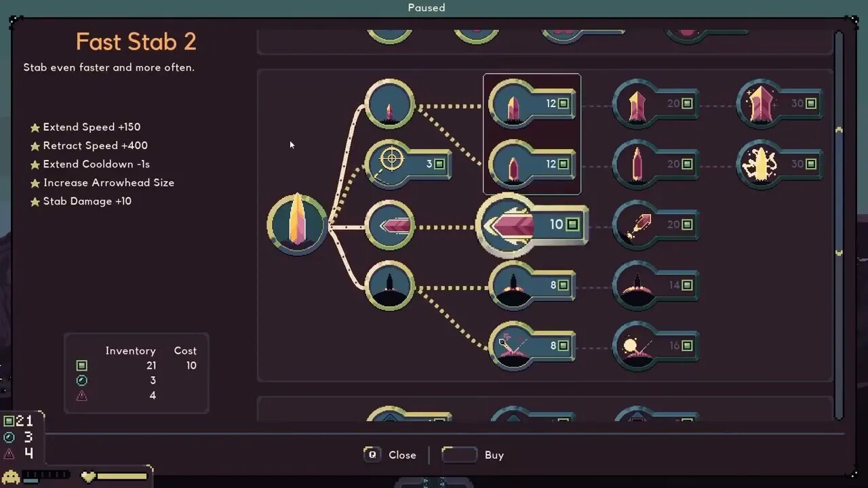Select the upper gold crystal upgrade costing 20
Screen dimensions: 868x488
point(656,104)
